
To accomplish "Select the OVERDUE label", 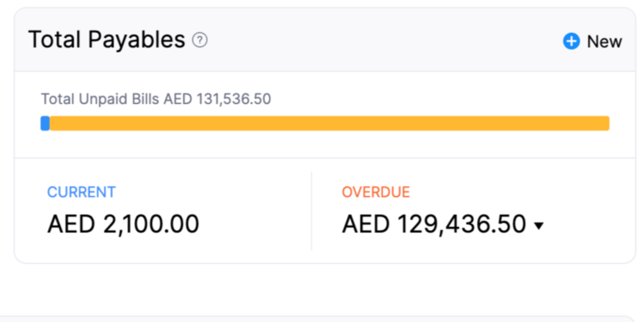I will tap(376, 192).
